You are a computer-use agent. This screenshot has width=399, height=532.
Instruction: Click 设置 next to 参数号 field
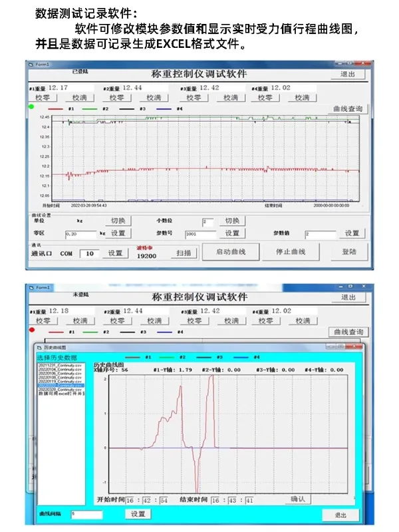(232, 233)
